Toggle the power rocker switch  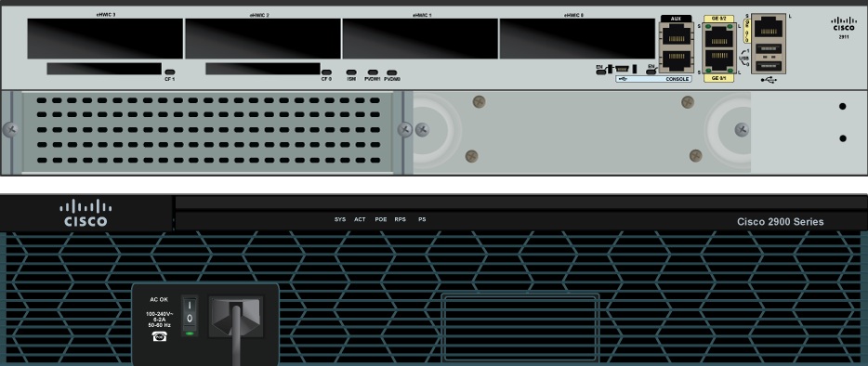(x=190, y=313)
